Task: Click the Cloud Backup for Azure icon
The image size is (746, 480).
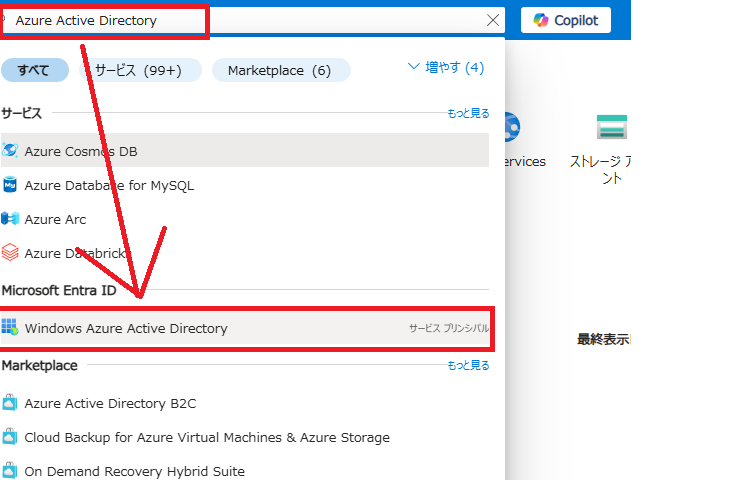Action: (x=11, y=437)
